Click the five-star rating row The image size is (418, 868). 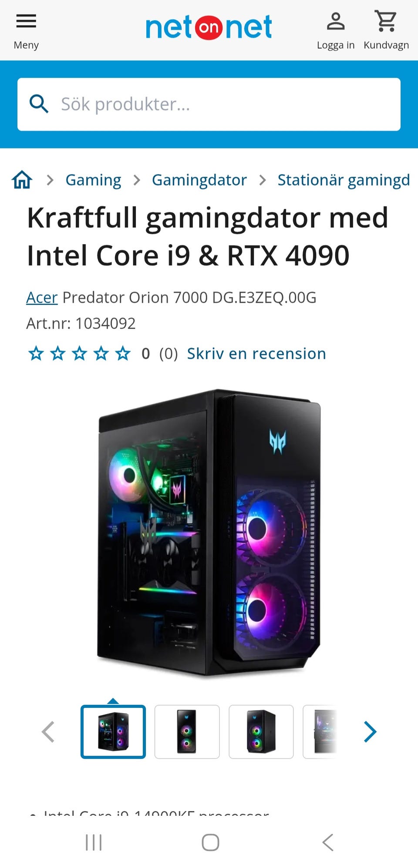(79, 354)
